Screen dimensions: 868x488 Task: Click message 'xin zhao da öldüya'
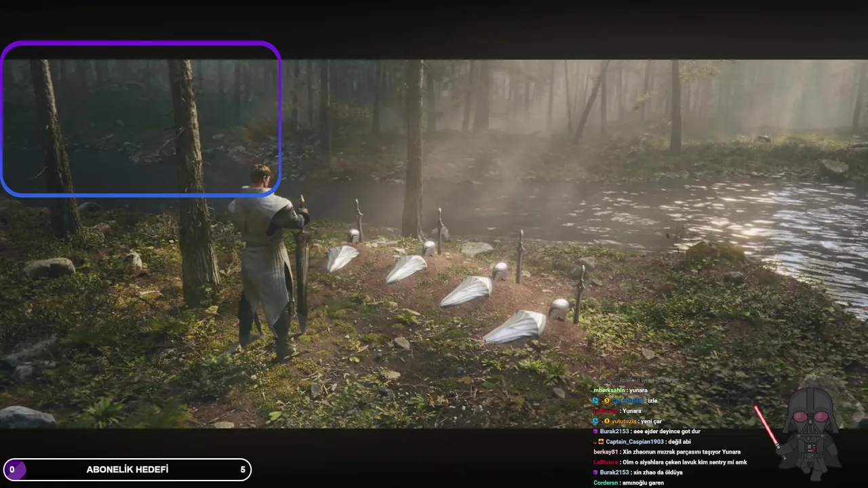coord(657,472)
